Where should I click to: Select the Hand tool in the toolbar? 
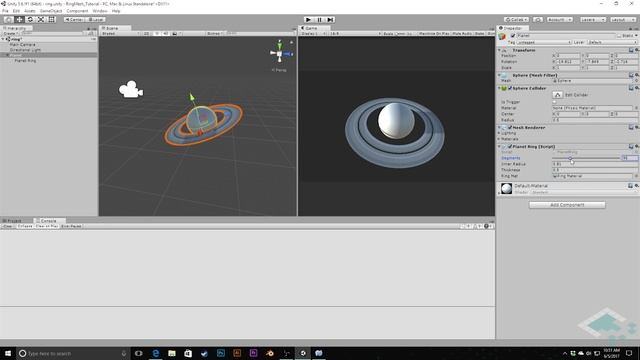click(8, 19)
